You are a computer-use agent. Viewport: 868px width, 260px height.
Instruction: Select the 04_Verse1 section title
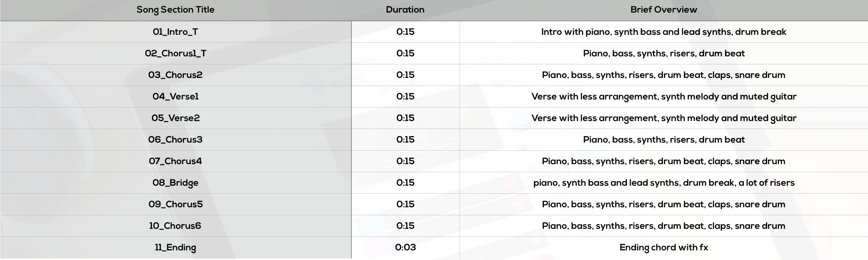click(x=175, y=97)
